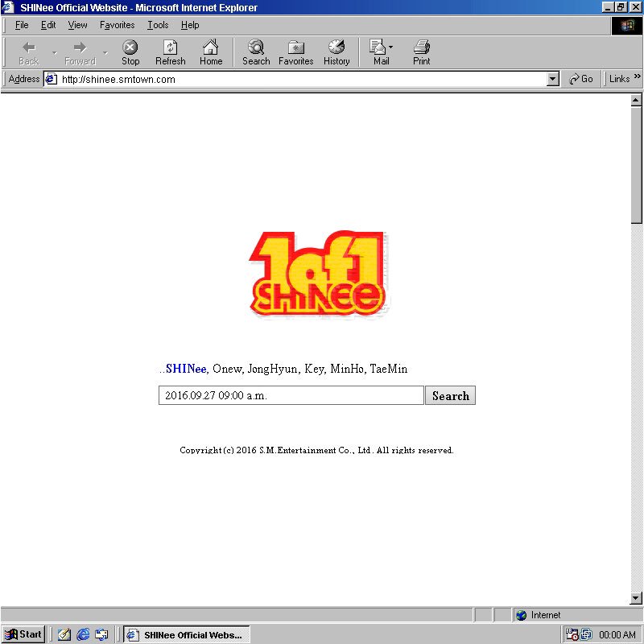Click the taskbar clock 00:00 AM
The width and height of the screenshot is (644, 644).
[617, 635]
